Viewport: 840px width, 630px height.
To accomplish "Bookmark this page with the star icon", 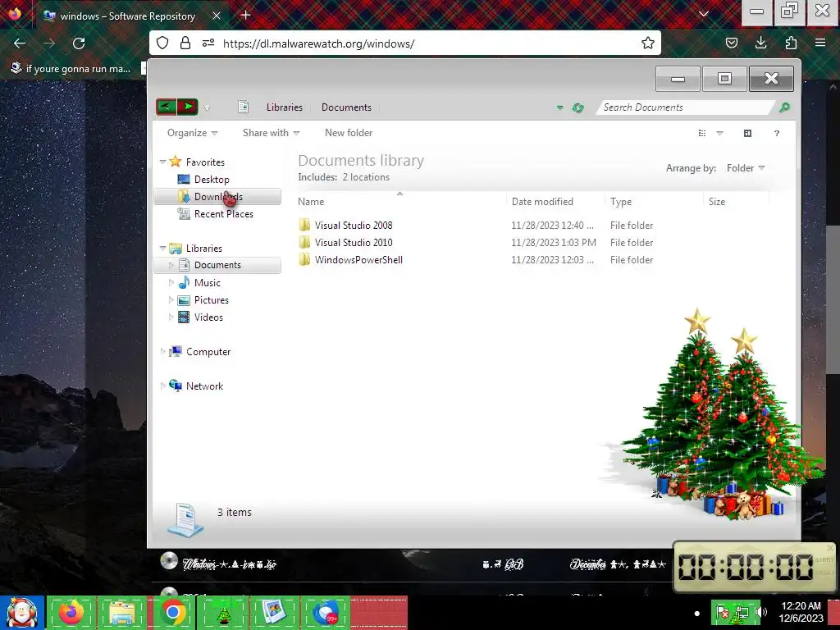I will pos(648,43).
